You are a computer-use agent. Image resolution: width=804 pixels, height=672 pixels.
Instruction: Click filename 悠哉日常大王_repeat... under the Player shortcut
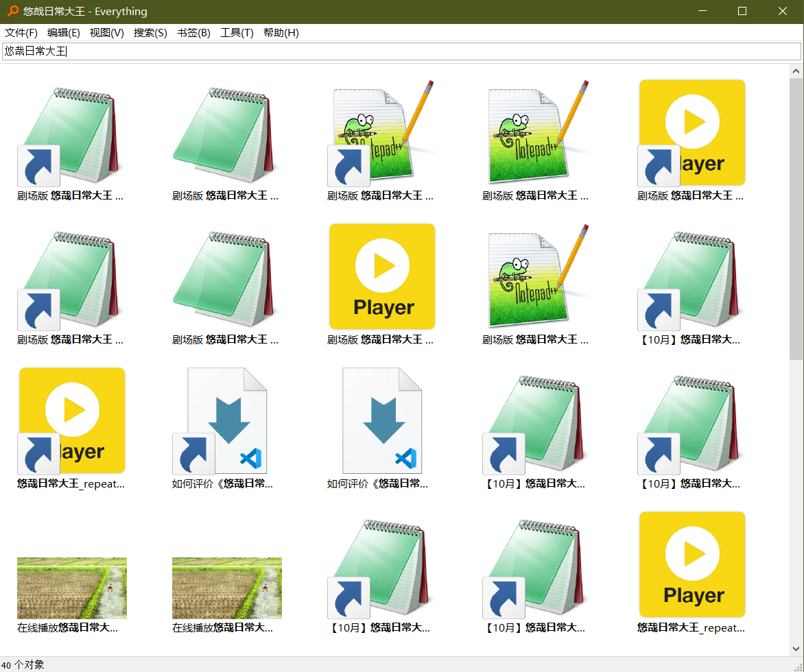71,484
